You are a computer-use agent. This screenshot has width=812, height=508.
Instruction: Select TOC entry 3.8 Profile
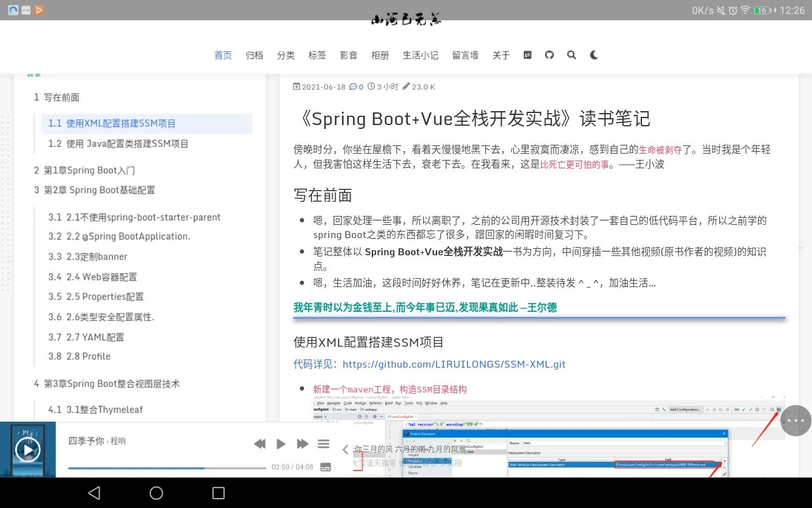coord(79,356)
